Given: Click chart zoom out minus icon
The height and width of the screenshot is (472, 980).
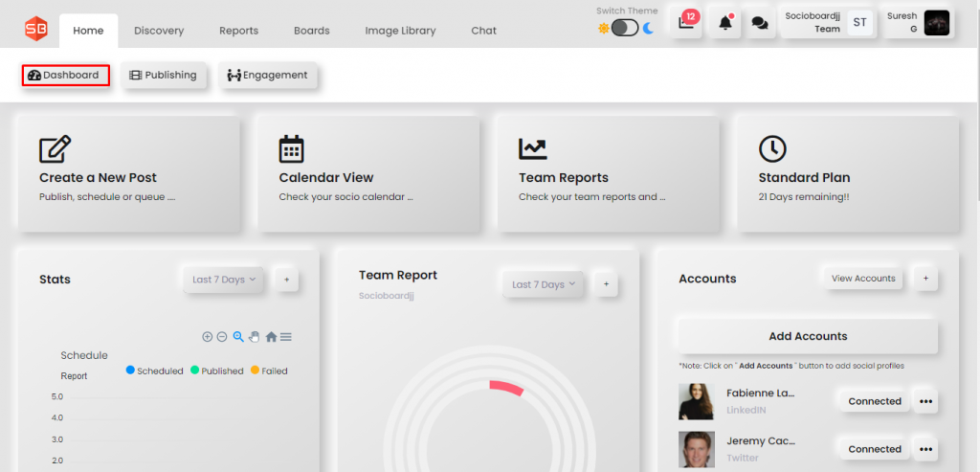Looking at the screenshot, I should point(222,337).
